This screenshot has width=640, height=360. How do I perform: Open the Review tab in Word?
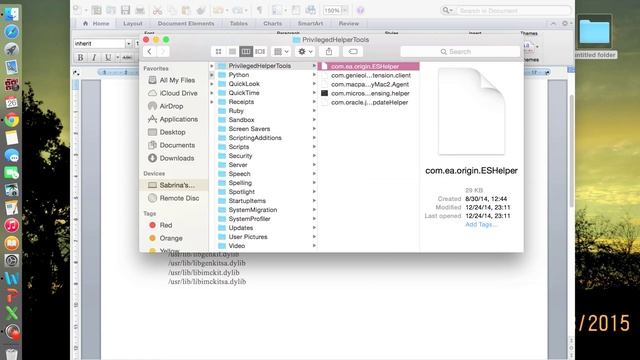click(349, 23)
